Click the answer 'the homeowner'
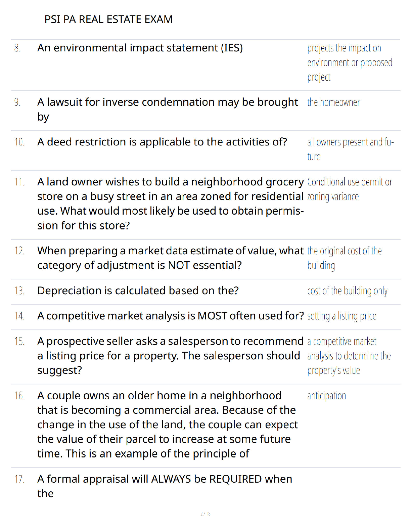411x532 pixels. 333,102
